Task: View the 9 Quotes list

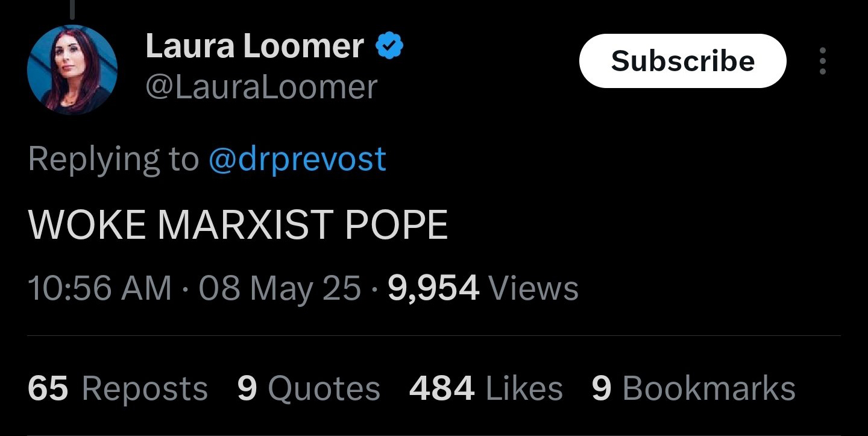Action: [309, 388]
